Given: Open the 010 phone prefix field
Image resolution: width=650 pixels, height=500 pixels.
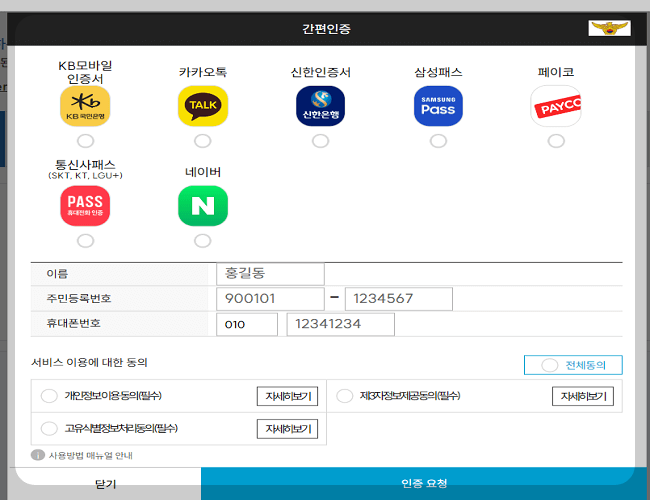Looking at the screenshot, I should click(247, 324).
